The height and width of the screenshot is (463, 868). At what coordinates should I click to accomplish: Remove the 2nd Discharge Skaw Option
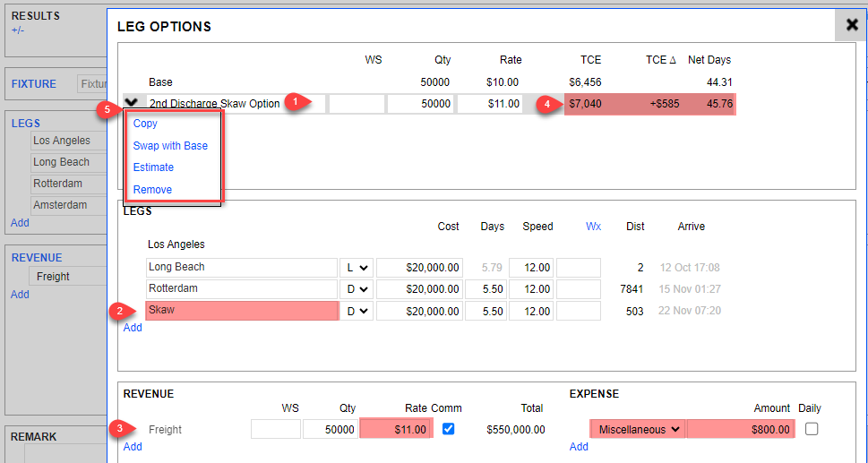pyautogui.click(x=152, y=190)
